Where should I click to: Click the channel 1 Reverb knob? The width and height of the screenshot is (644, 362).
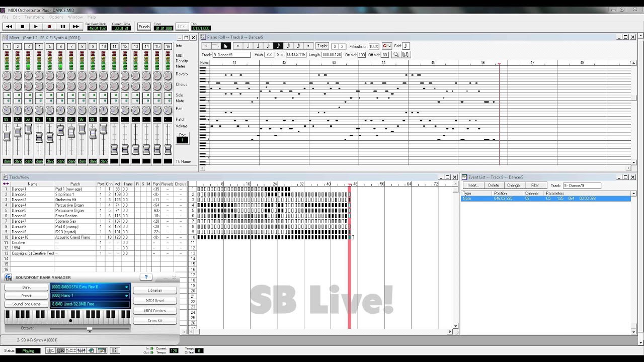point(7,75)
